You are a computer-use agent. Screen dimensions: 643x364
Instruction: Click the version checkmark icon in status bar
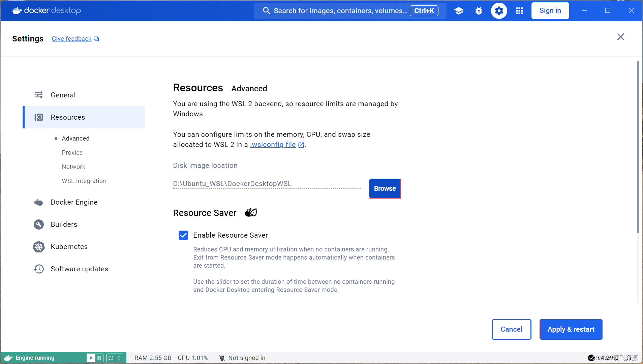[591, 358]
